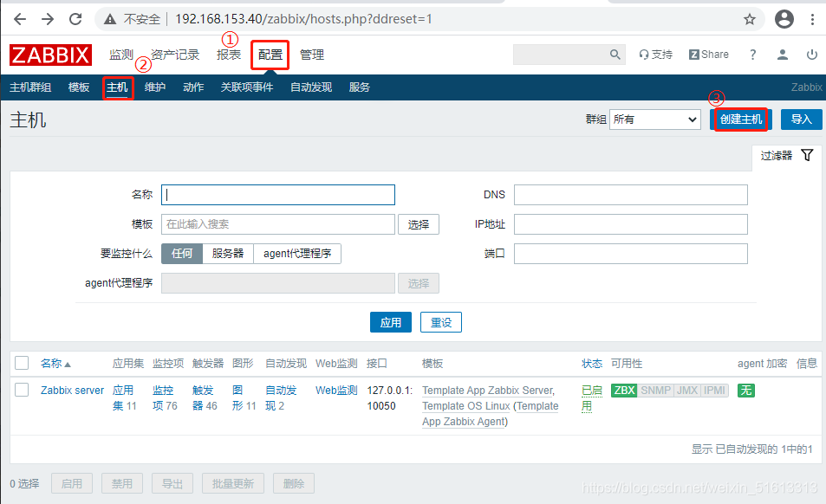The width and height of the screenshot is (826, 504).
Task: Tick the Zabbix server row checkbox
Action: click(x=22, y=390)
